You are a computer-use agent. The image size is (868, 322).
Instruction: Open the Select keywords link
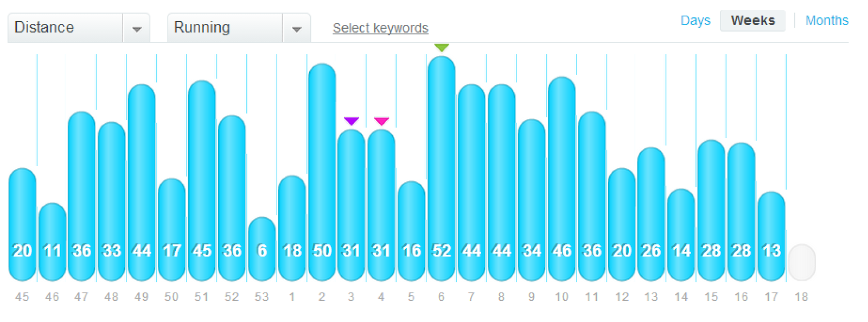[380, 28]
